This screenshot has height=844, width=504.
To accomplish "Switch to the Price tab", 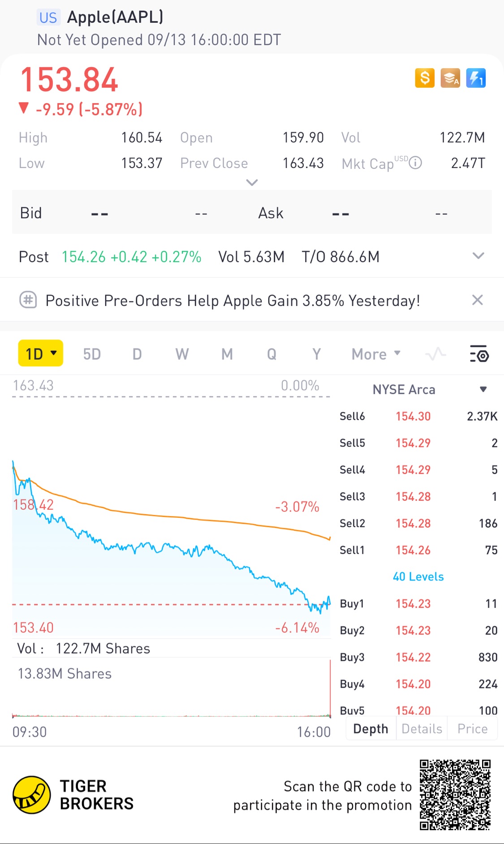I will click(x=472, y=729).
